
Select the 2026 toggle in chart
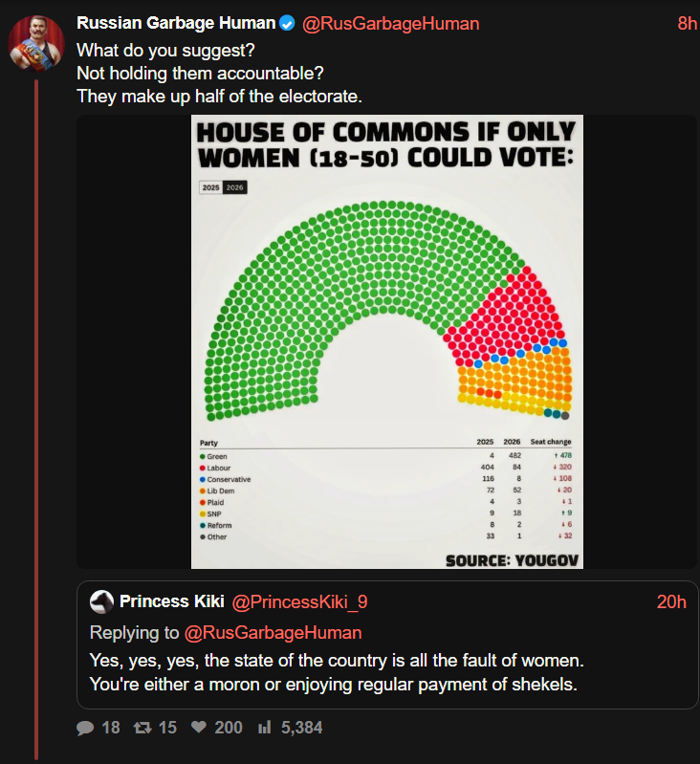click(235, 187)
